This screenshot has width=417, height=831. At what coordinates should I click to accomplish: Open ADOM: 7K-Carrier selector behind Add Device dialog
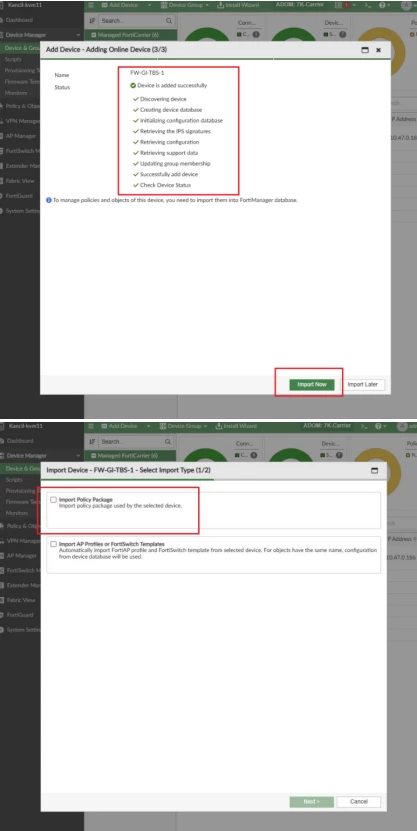(x=300, y=4)
